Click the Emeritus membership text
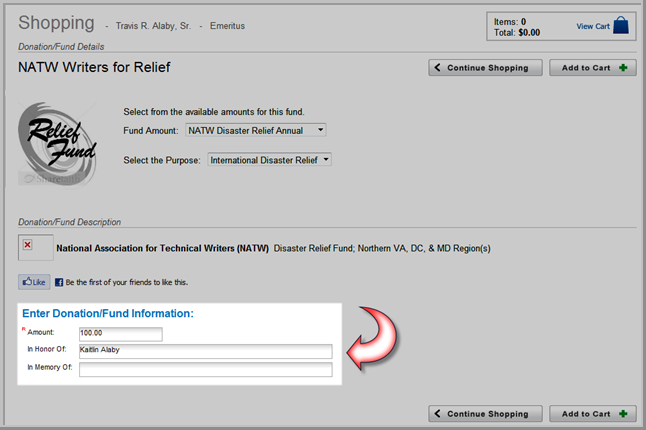This screenshot has width=646, height=430. click(227, 26)
